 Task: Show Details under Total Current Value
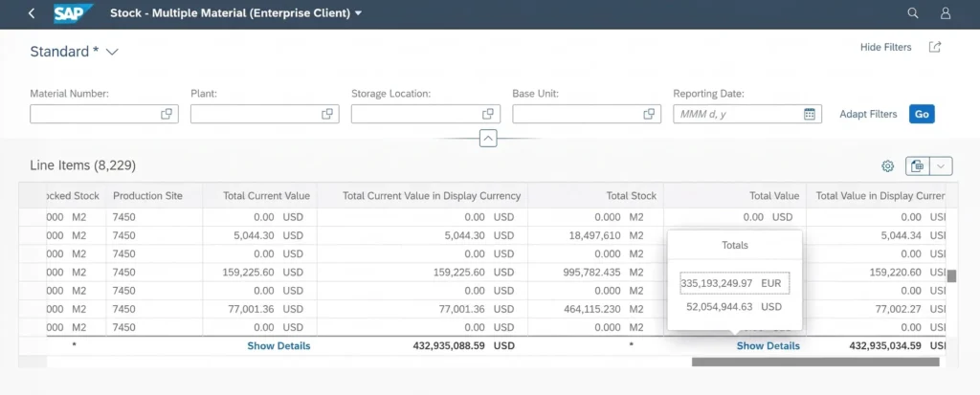click(278, 345)
